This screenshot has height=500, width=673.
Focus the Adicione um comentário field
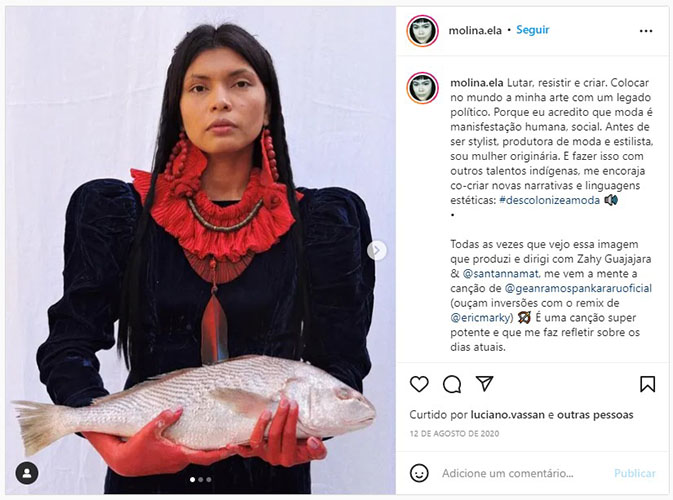(508, 473)
